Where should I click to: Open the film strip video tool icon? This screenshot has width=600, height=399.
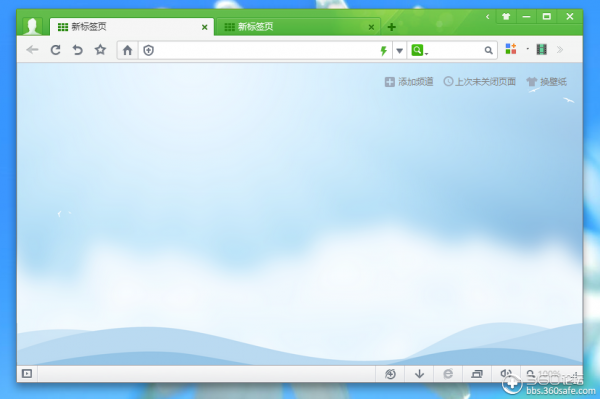click(541, 49)
